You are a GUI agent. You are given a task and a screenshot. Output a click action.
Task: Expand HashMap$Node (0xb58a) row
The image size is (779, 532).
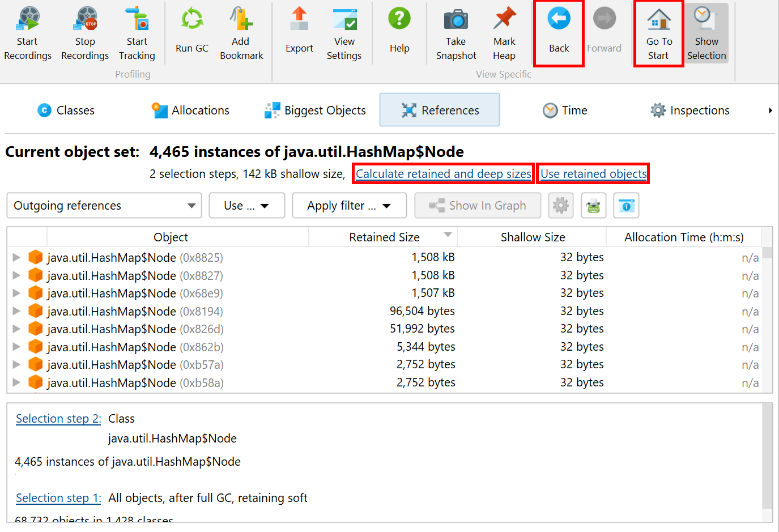16,382
